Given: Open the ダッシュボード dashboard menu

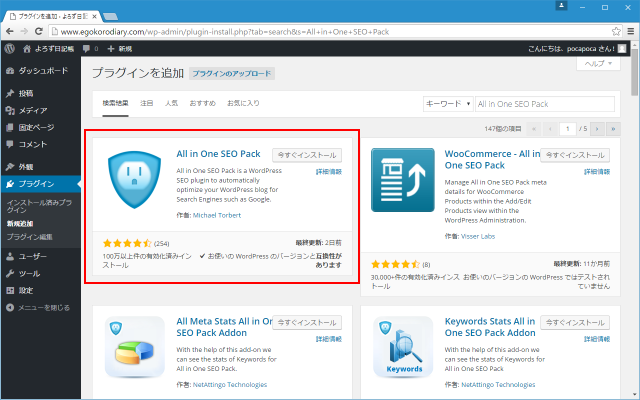Looking at the screenshot, I should 42,71.
